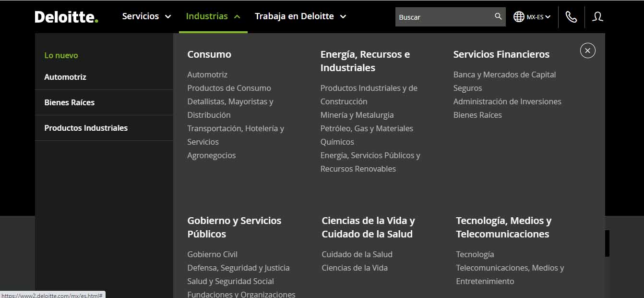This screenshot has height=298, width=644.
Task: Select the Industrias menu item
Action: [x=207, y=16]
